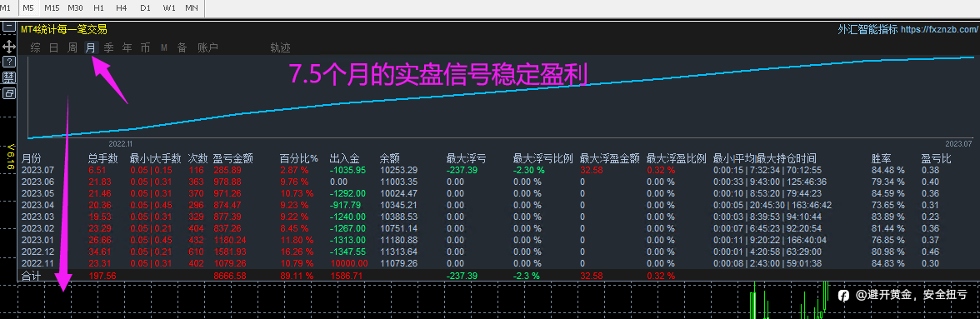The width and height of the screenshot is (980, 319).
Task: Switch chart to MN timeframe
Action: 192,7
